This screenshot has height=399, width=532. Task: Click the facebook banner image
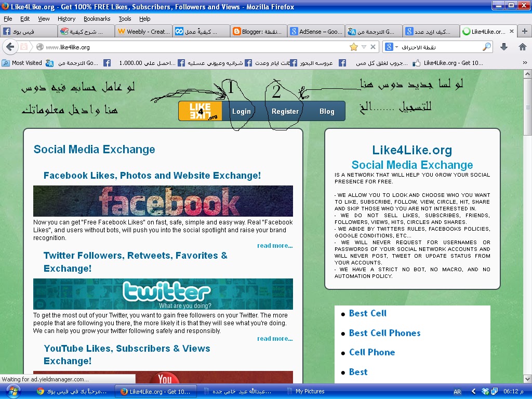point(163,201)
